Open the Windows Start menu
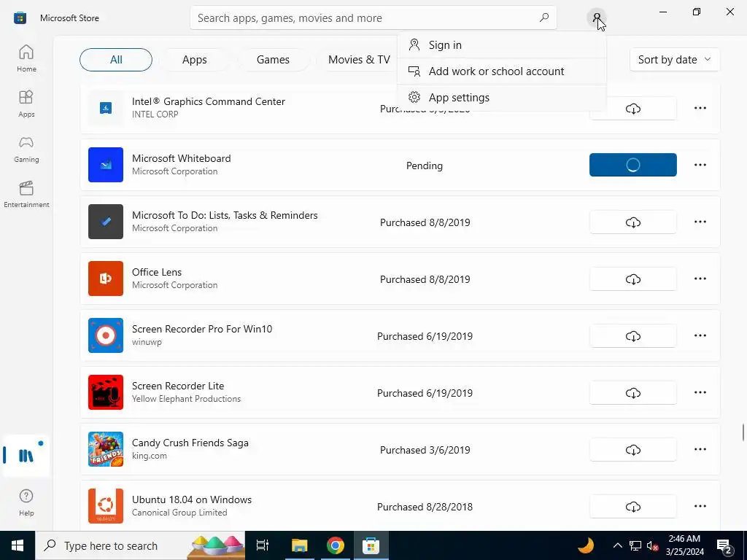 [18, 545]
